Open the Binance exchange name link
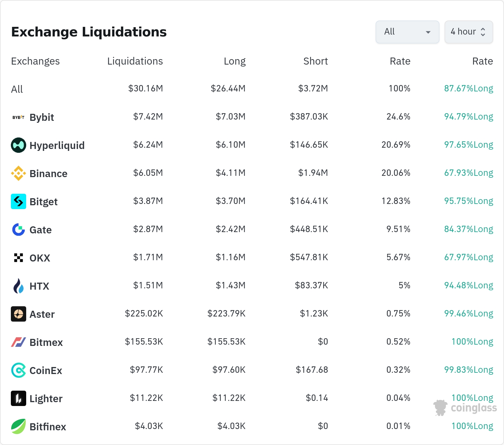 click(48, 174)
